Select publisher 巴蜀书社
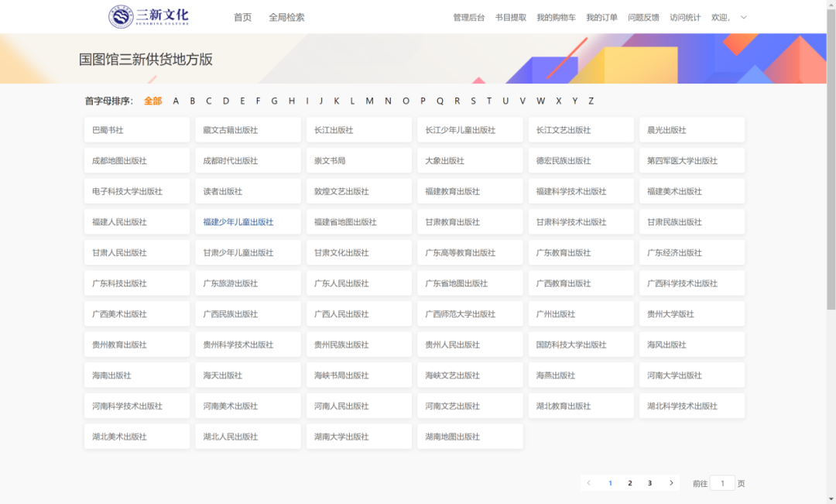 137,129
